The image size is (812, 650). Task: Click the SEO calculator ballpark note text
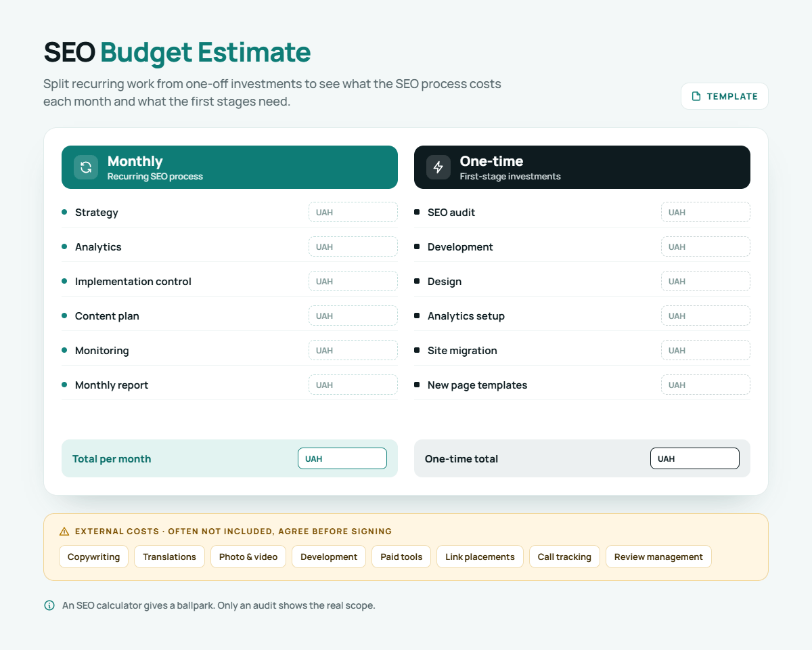[x=219, y=605]
